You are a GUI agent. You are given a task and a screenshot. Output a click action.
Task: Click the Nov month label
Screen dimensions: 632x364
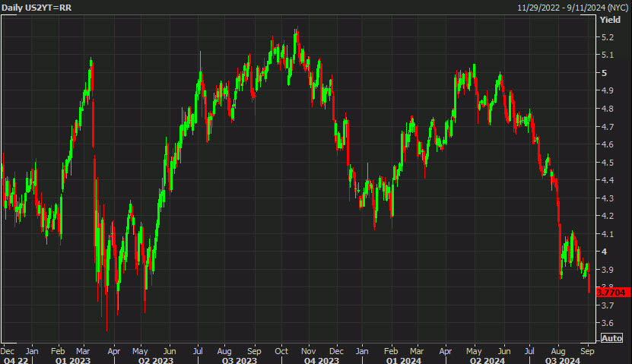coord(308,351)
